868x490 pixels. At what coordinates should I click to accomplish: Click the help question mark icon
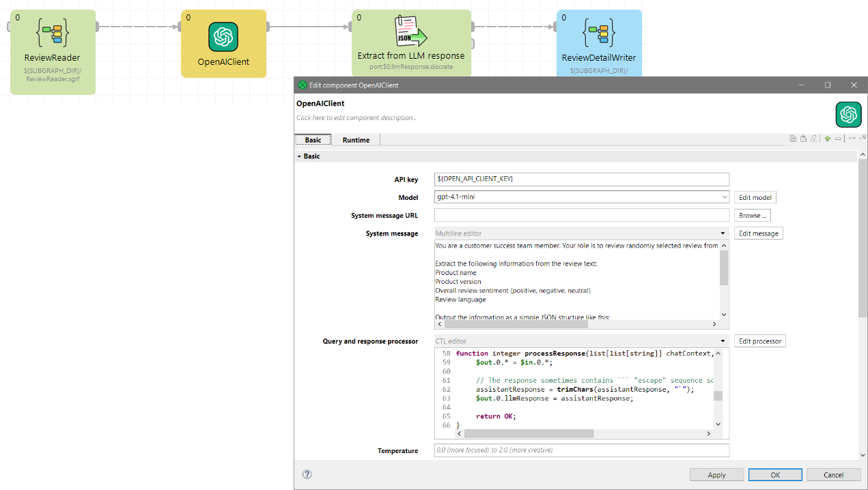point(307,474)
